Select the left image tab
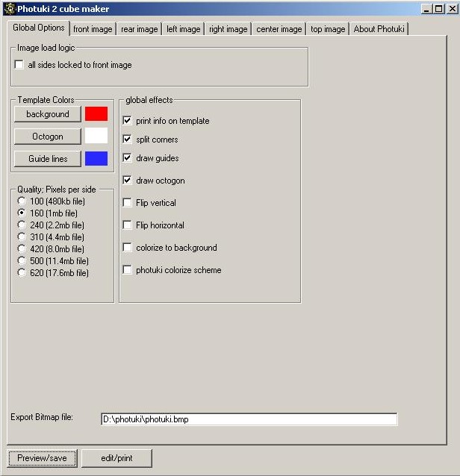The height and width of the screenshot is (476, 460). pyautogui.click(x=183, y=29)
